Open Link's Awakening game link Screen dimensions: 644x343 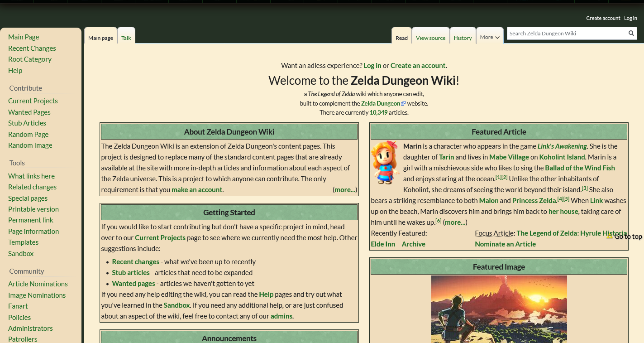(x=562, y=146)
